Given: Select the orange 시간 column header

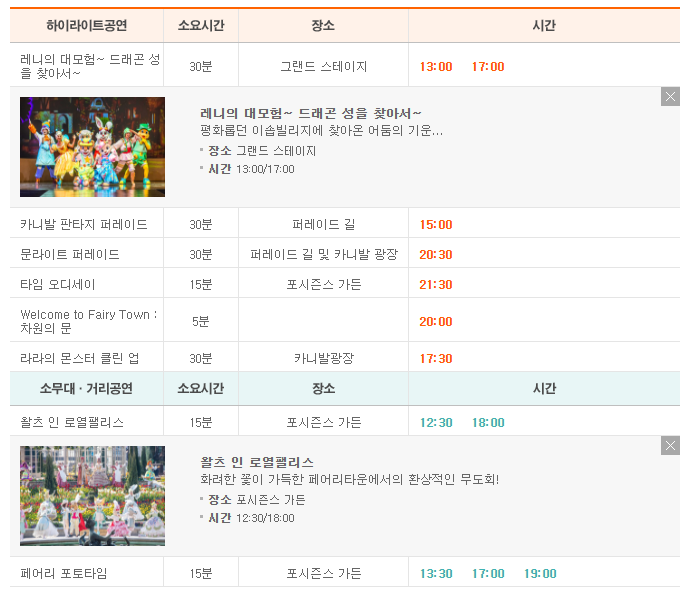Looking at the screenshot, I should (x=544, y=25).
